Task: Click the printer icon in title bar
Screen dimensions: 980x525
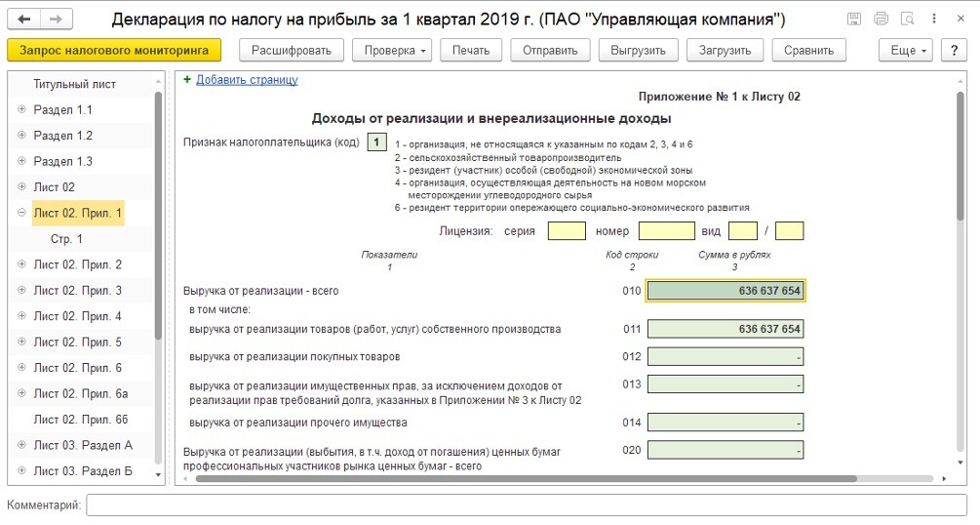Action: 882,20
